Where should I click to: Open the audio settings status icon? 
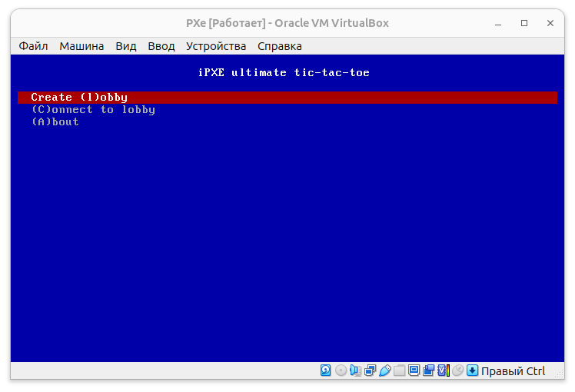click(355, 370)
